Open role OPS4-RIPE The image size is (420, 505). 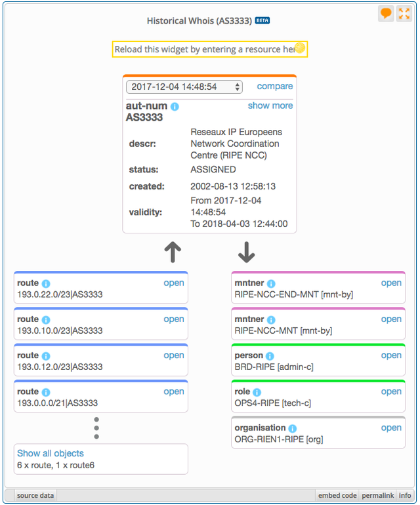click(391, 392)
